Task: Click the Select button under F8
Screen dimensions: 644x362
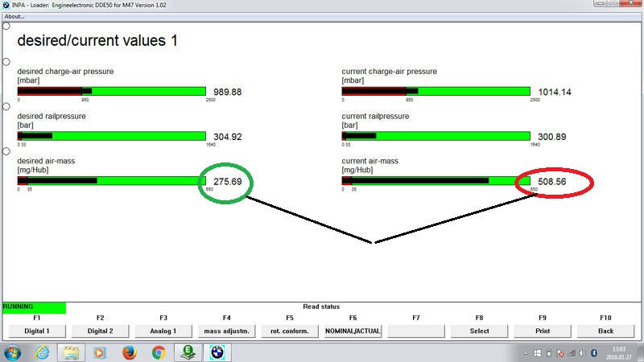Action: [x=479, y=331]
